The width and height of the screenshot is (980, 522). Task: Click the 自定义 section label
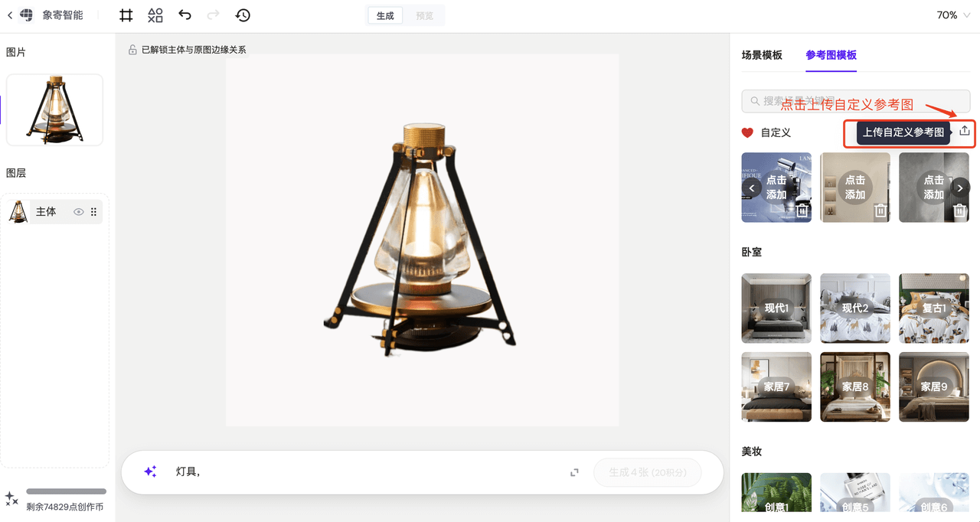[776, 132]
